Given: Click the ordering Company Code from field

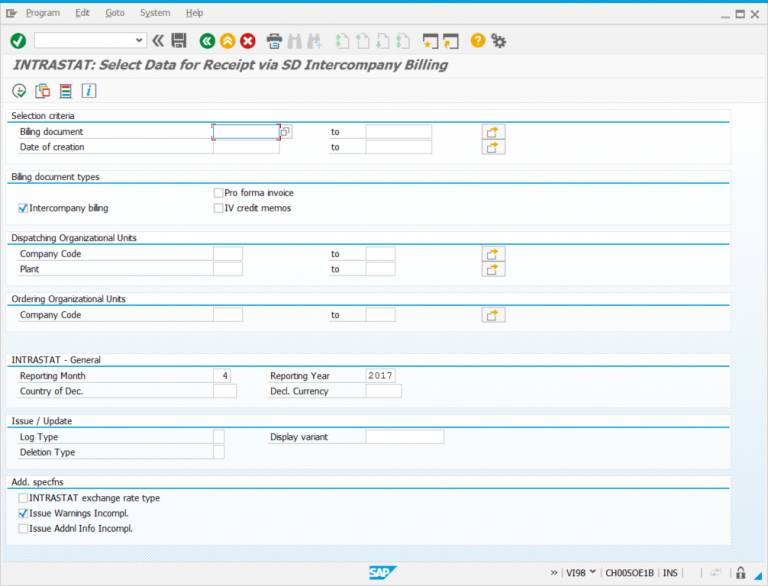Looking at the screenshot, I should (228, 315).
